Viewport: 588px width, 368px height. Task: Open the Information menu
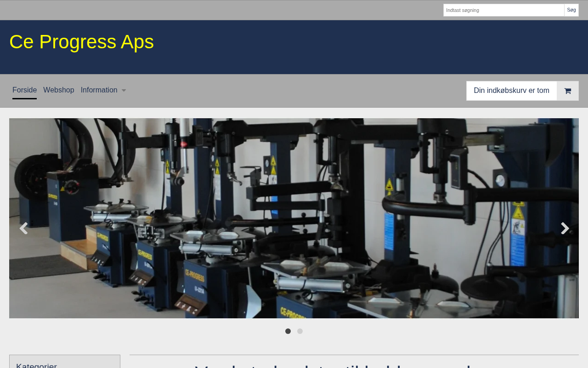[99, 90]
